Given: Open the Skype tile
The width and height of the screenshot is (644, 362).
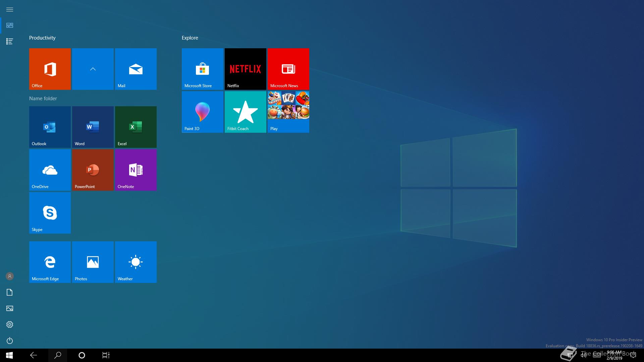Looking at the screenshot, I should pyautogui.click(x=50, y=213).
